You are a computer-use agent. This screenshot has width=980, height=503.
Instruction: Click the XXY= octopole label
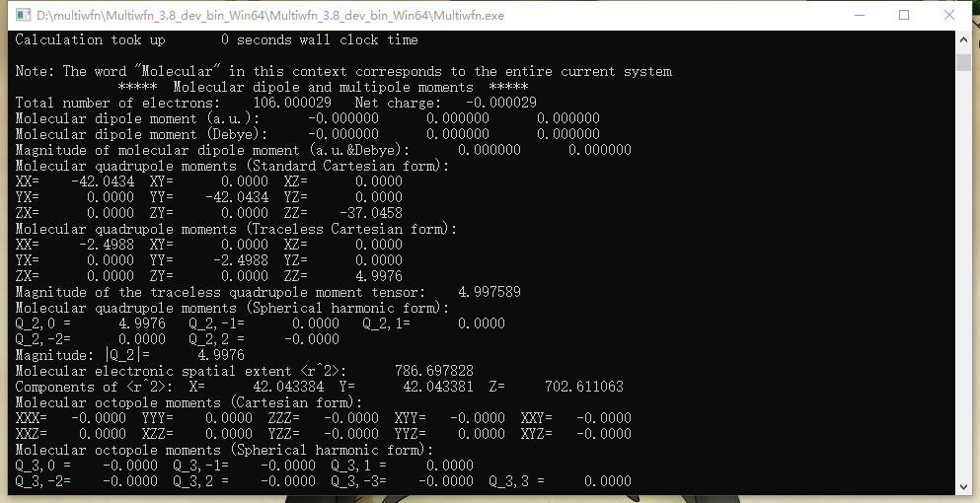point(536,418)
